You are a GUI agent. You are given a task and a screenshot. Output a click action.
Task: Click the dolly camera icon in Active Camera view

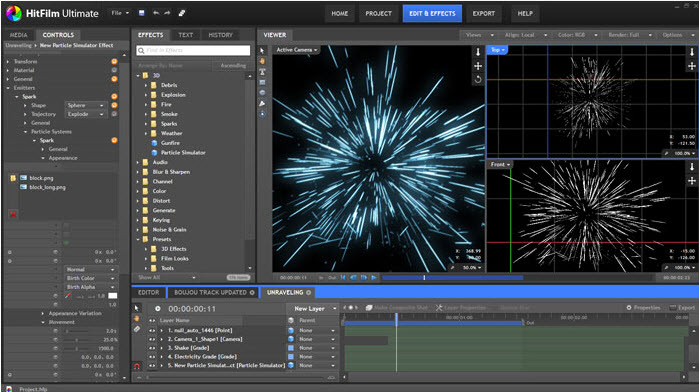[478, 52]
